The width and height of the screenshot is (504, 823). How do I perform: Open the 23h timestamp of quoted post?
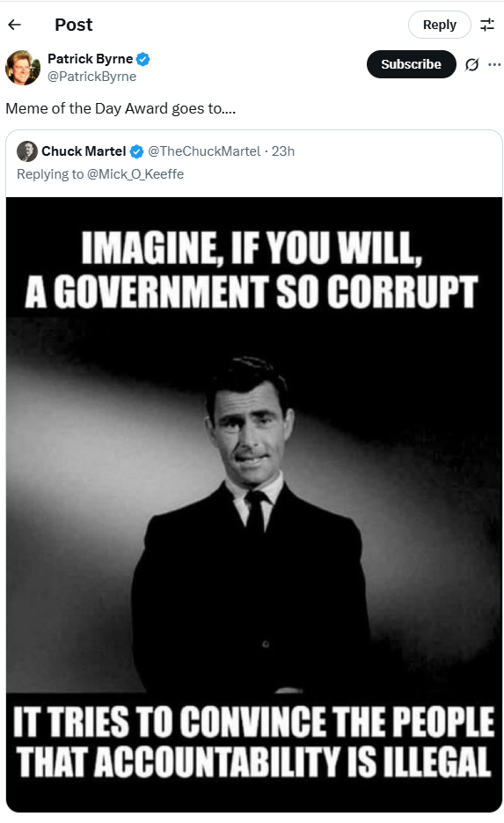(x=283, y=151)
